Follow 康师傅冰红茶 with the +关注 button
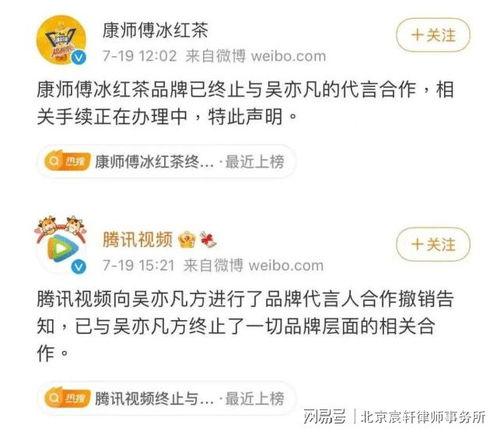This screenshot has height=432, width=500. tap(433, 35)
